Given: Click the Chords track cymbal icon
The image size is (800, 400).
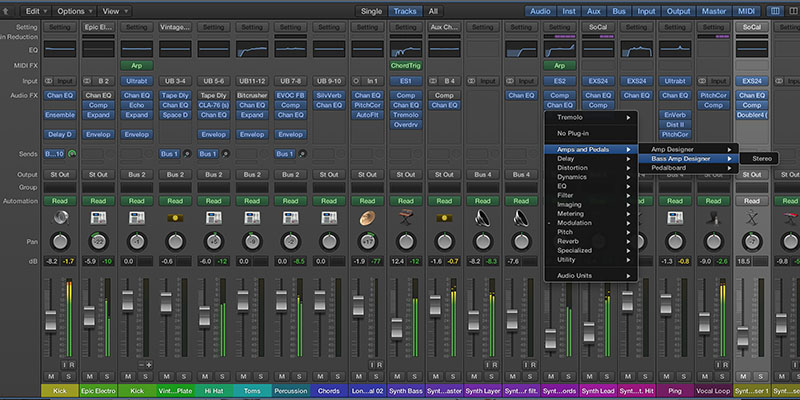Looking at the screenshot, I should tap(366, 217).
